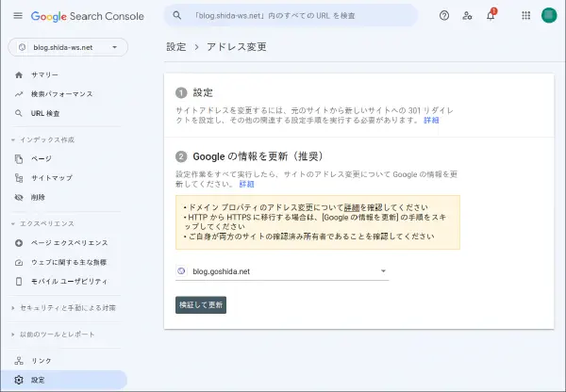566x392 pixels.
Task: Click the Google の情報を更新(推奨) heading
Action: (x=258, y=156)
